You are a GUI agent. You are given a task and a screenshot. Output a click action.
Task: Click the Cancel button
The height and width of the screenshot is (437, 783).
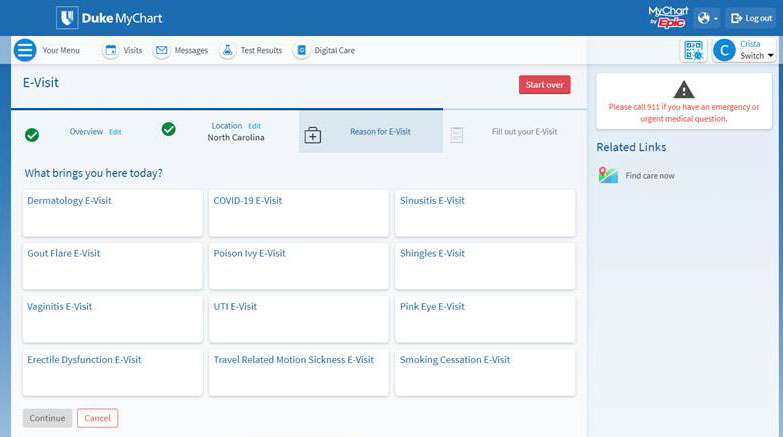pos(97,418)
